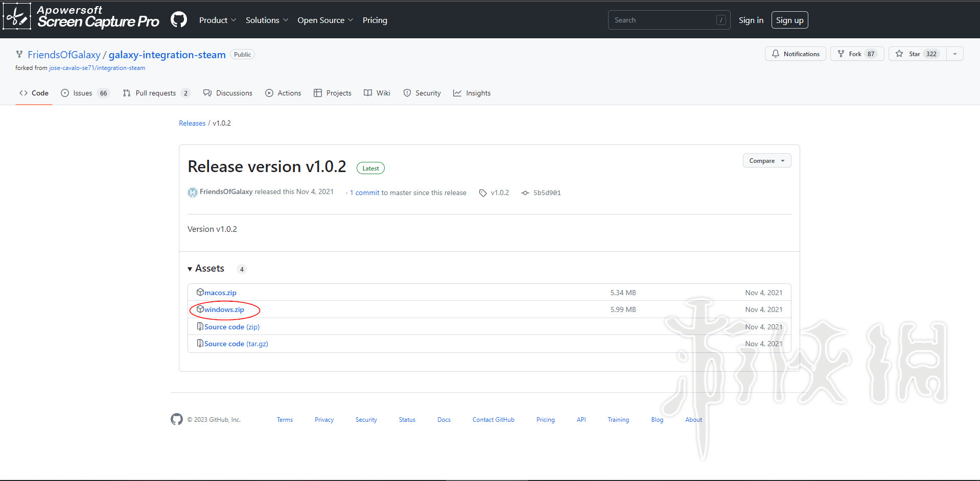980x481 pixels.
Task: Star the repository
Action: [917, 54]
